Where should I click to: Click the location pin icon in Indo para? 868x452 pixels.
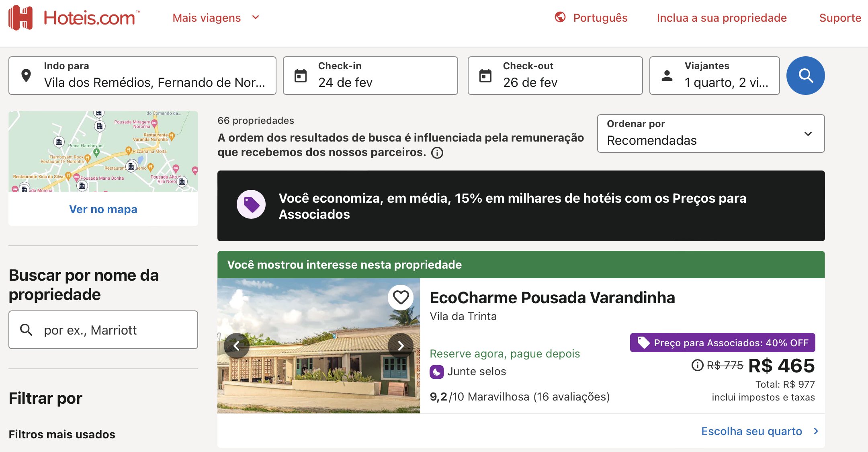click(x=26, y=75)
